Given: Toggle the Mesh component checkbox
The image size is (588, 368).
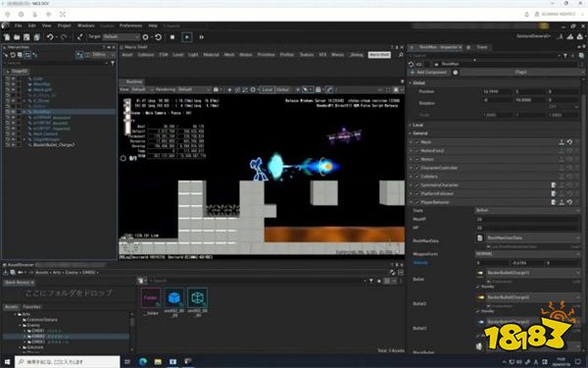Looking at the screenshot, I should click(x=417, y=142).
